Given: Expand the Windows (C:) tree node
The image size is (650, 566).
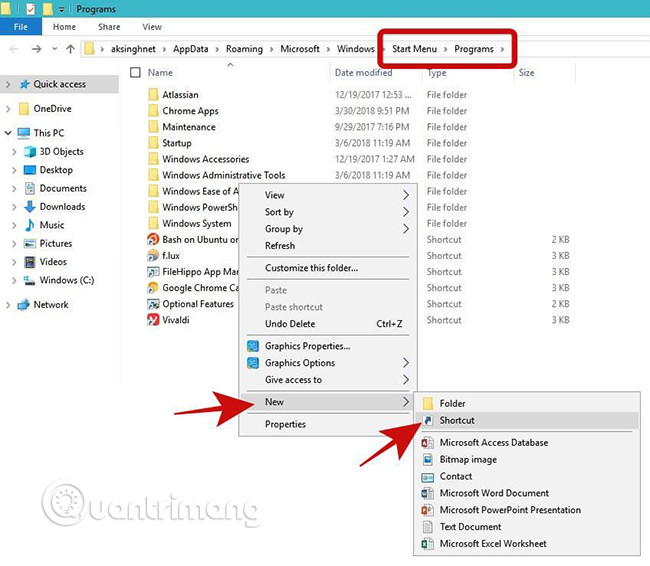Looking at the screenshot, I should (x=14, y=280).
